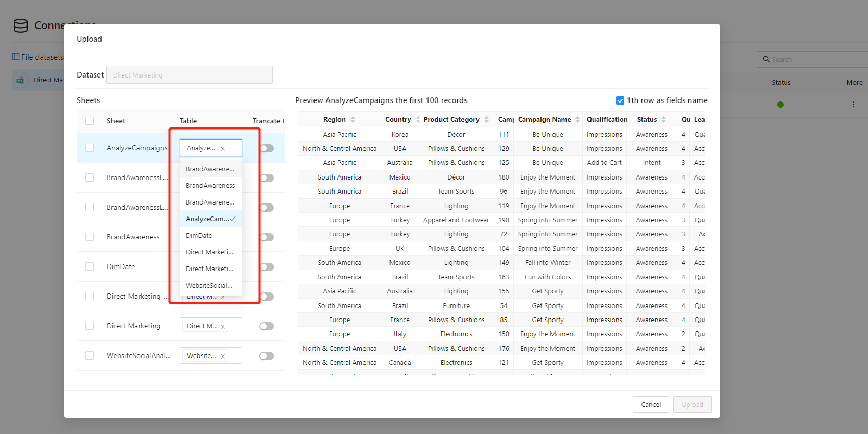Screen dimensions: 868x434
Task: Click the Italy country cell
Action: coord(400,334)
